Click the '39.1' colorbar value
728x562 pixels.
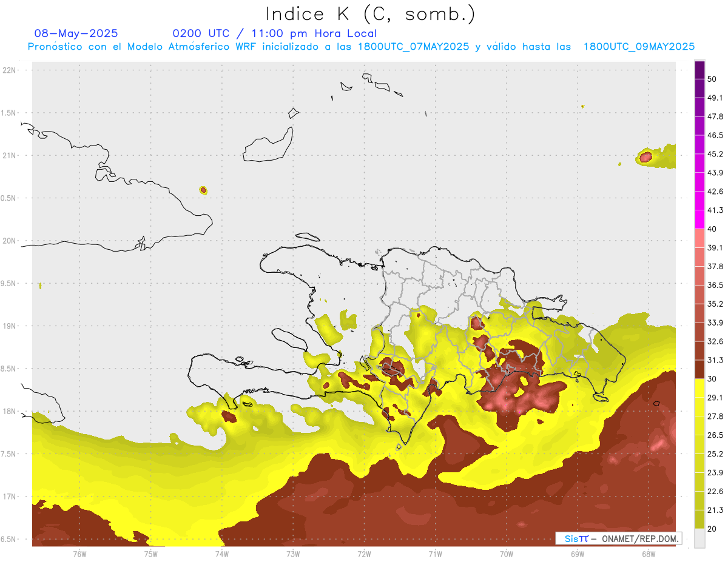coord(715,247)
